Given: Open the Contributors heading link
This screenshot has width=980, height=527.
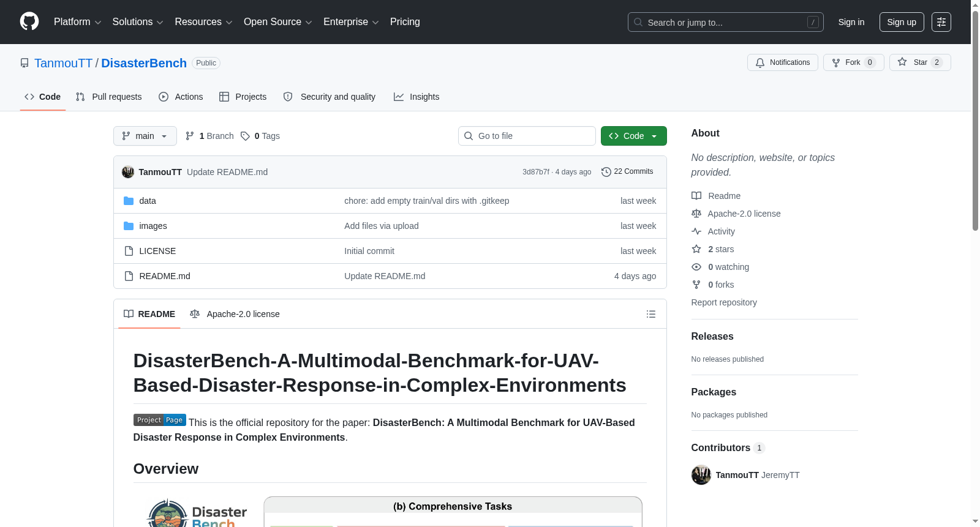Looking at the screenshot, I should click(728, 448).
